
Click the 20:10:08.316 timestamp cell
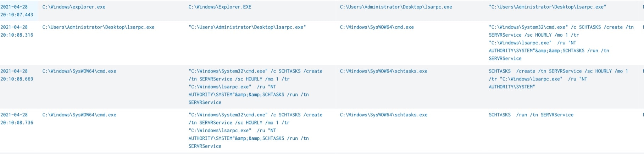(17, 31)
